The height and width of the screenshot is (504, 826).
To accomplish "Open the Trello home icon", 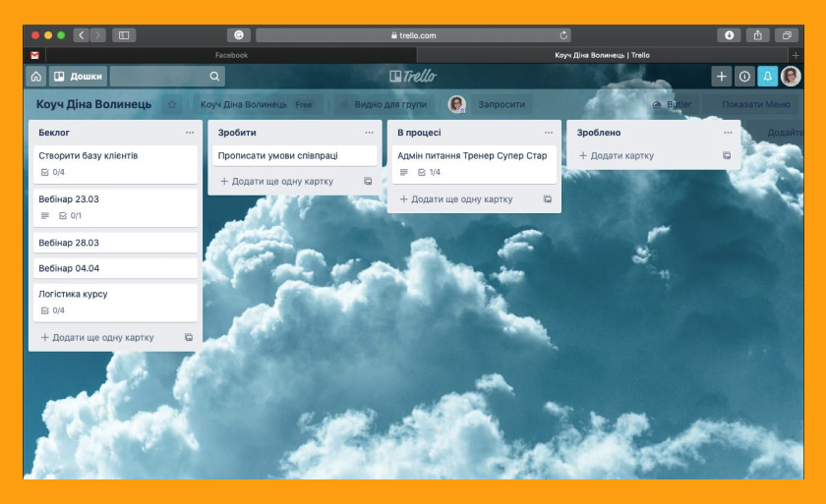I will coord(36,77).
